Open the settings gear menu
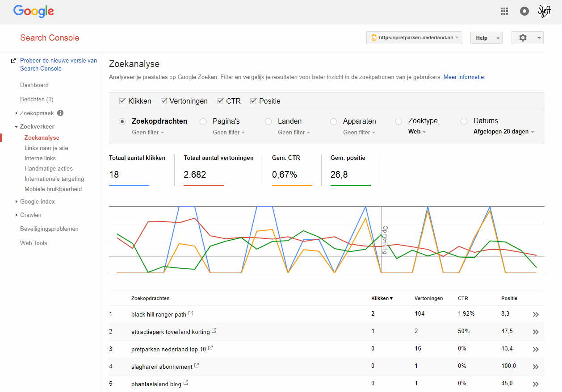 tap(528, 38)
